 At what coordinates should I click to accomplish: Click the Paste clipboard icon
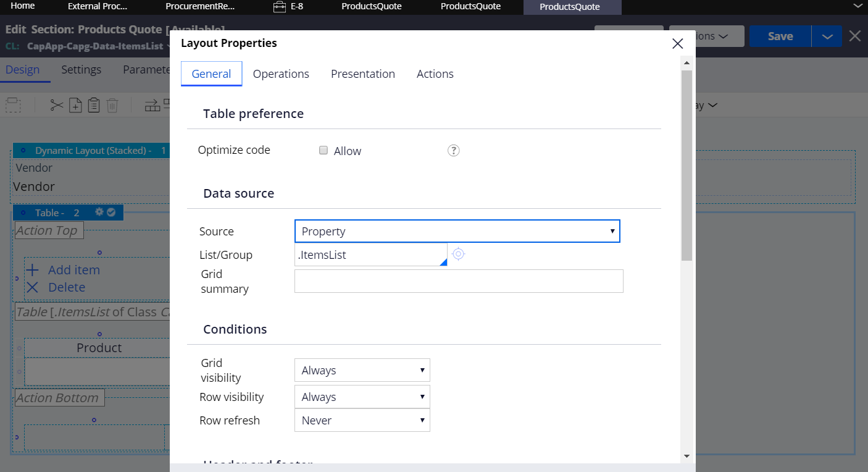click(93, 104)
